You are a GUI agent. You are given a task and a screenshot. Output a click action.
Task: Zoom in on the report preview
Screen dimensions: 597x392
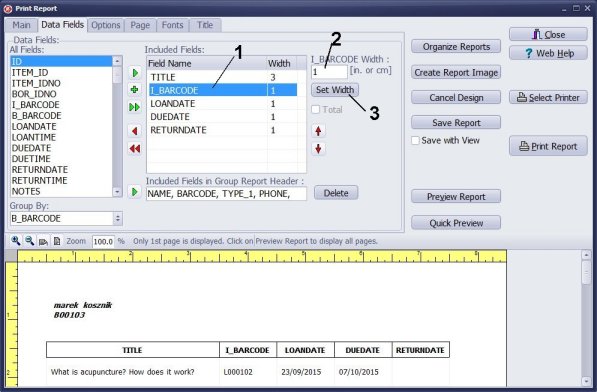pyautogui.click(x=16, y=241)
